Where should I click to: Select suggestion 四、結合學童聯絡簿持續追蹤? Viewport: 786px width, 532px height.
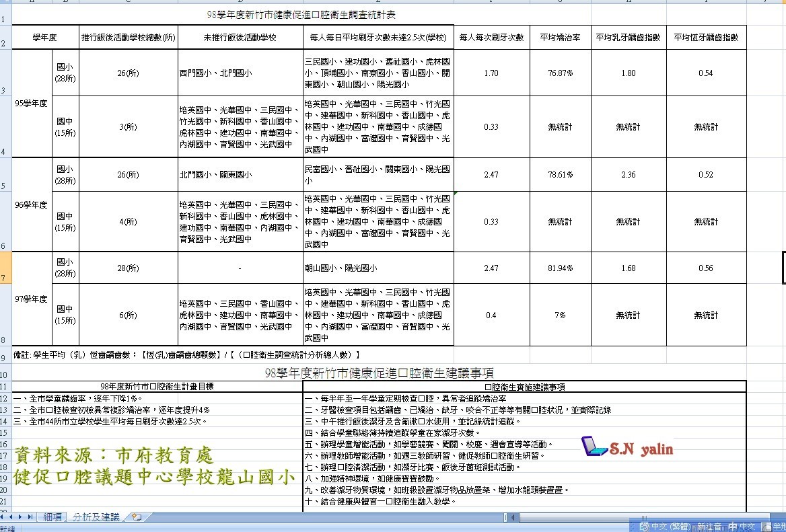coord(392,432)
